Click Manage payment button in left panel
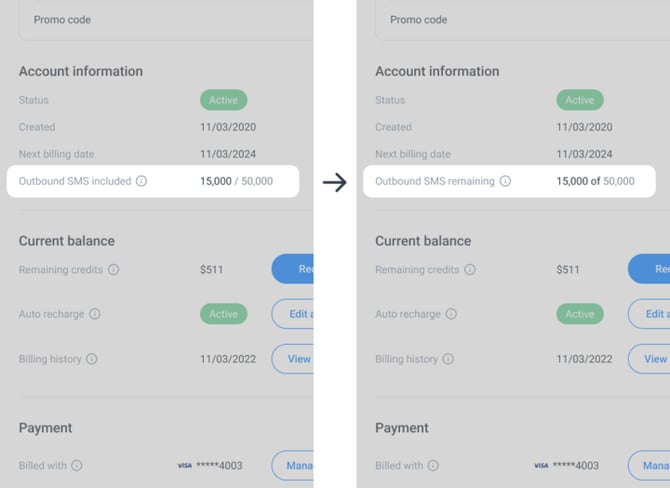Viewport: 670px width, 488px height. tap(293, 465)
